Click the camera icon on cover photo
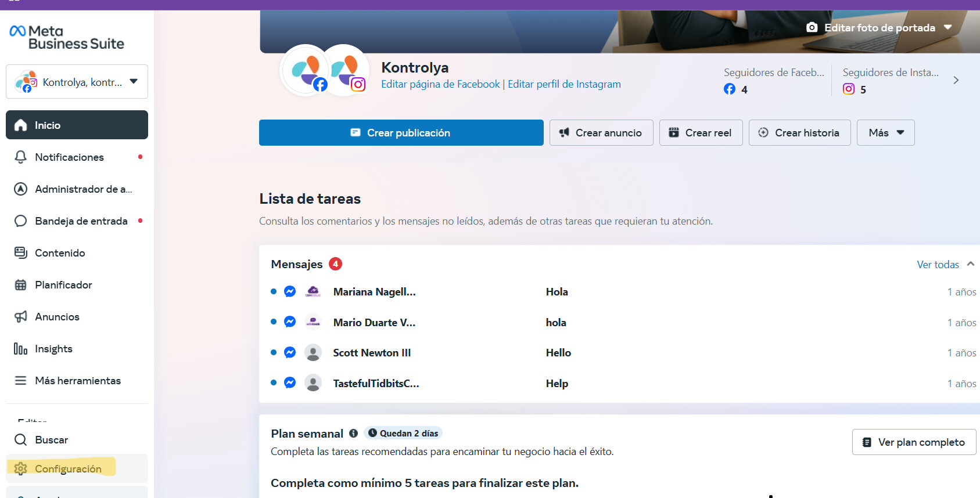Image resolution: width=980 pixels, height=498 pixels. click(x=812, y=27)
